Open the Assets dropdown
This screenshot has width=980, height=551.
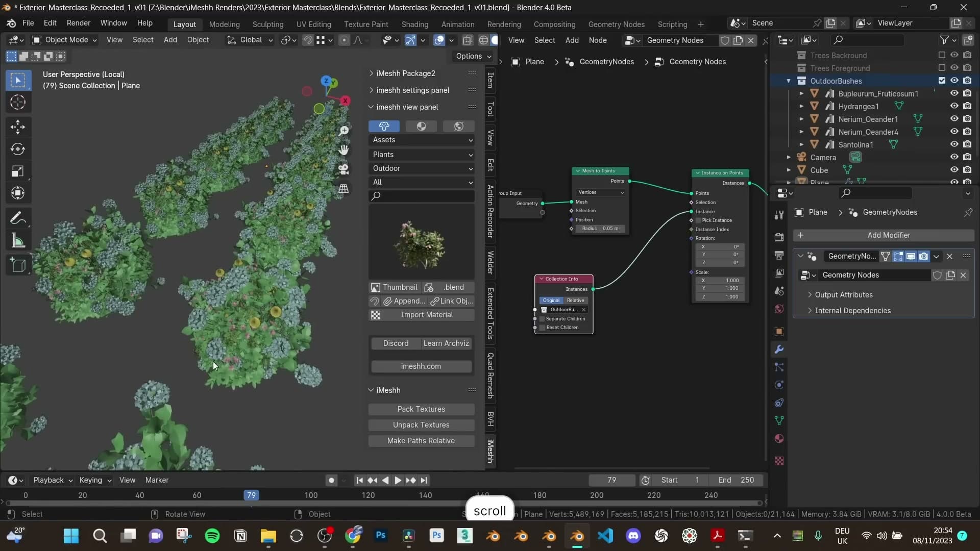click(421, 140)
